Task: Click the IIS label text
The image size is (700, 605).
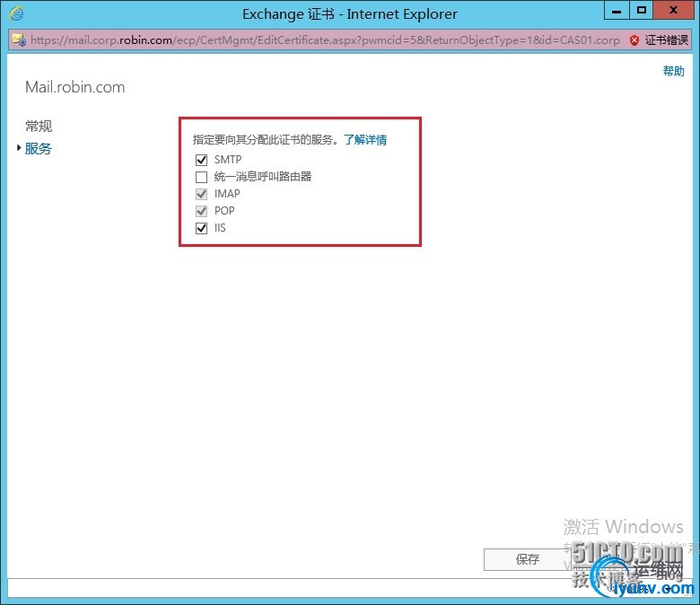Action: click(220, 228)
